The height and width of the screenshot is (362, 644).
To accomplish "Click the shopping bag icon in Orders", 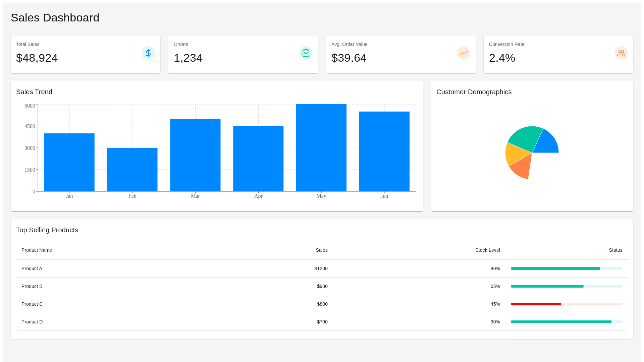I will click(306, 53).
